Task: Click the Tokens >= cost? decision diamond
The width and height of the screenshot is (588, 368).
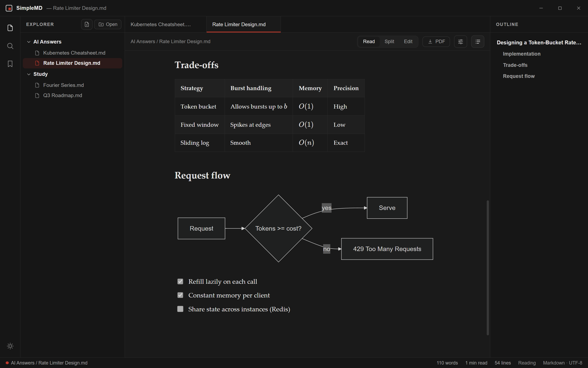Action: tap(278, 228)
